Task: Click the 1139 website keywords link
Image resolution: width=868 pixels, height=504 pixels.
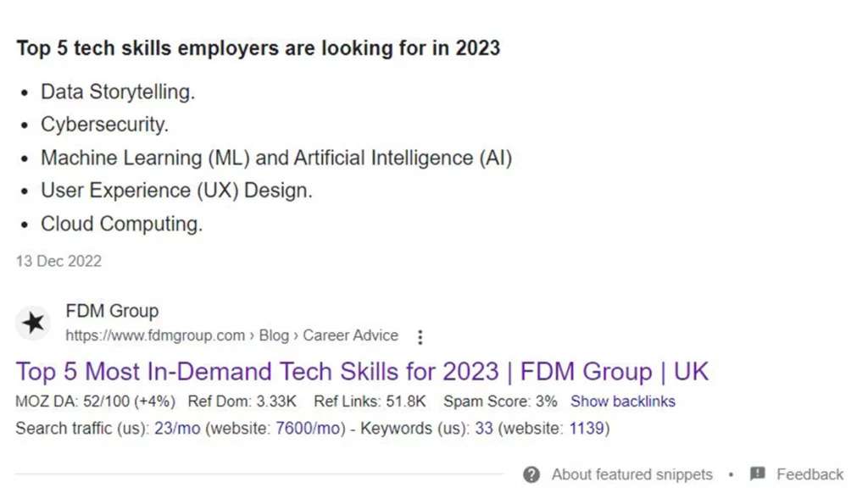Action: [587, 429]
